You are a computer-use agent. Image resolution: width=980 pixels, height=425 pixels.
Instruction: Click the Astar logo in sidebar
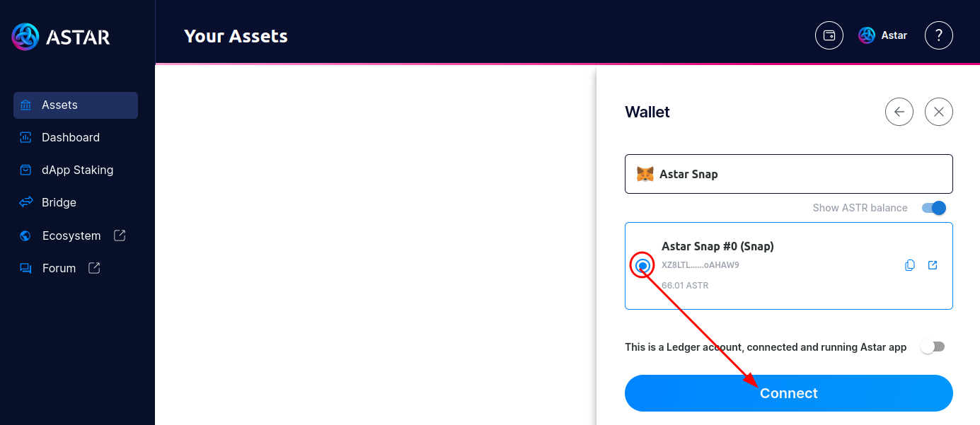[60, 36]
